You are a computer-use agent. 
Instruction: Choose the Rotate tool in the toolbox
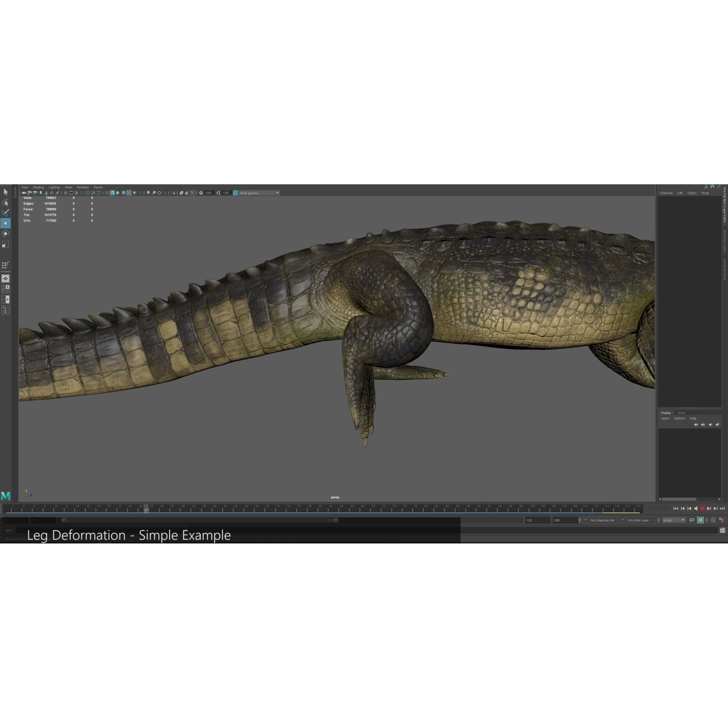pyautogui.click(x=6, y=234)
